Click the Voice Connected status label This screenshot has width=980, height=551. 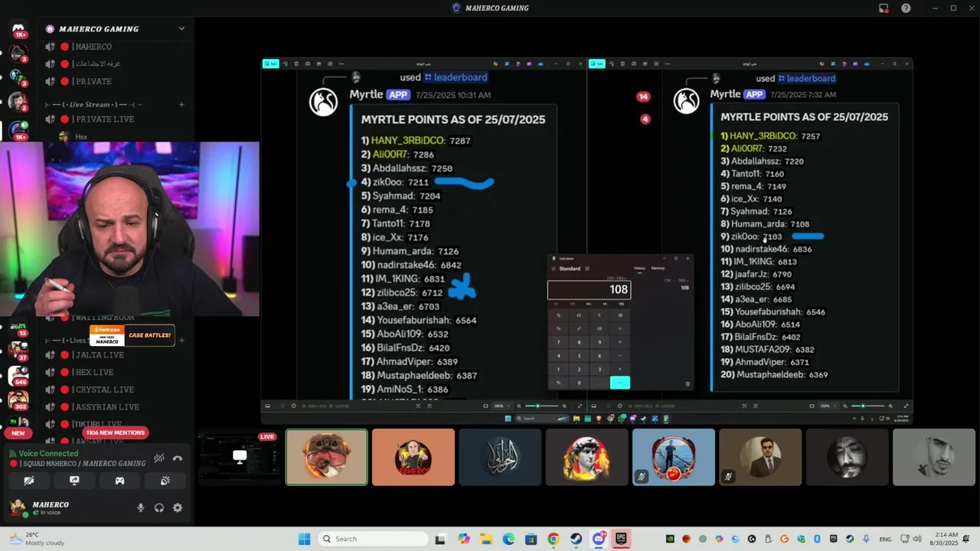coord(48,454)
